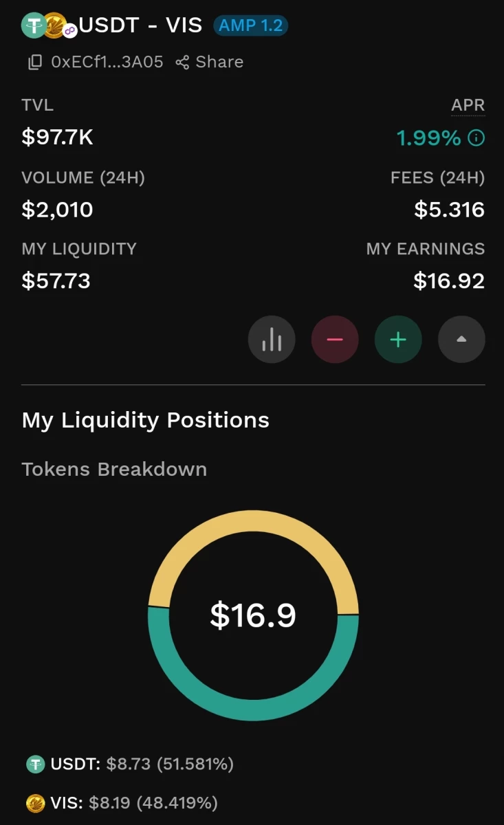Click the 1.99% APR value

tap(428, 138)
